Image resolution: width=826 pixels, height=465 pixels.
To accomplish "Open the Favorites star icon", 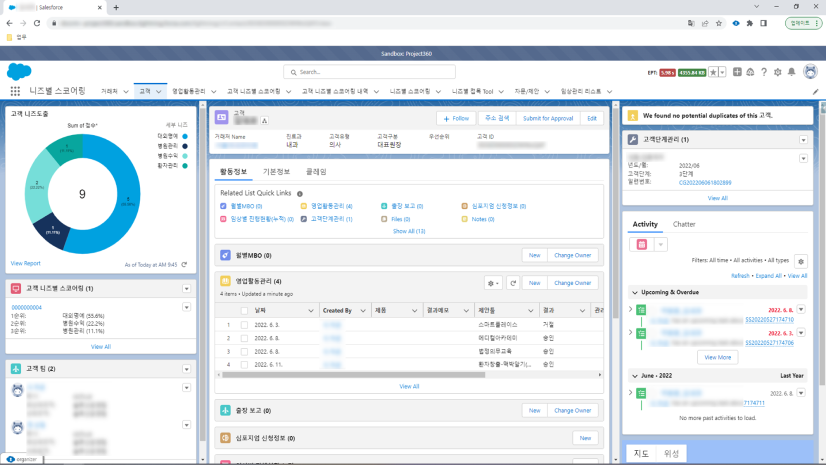I will pyautogui.click(x=713, y=72).
